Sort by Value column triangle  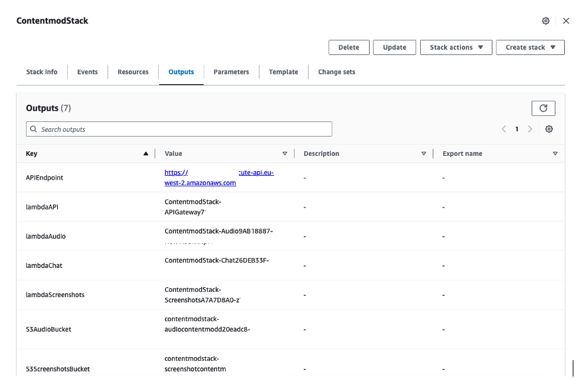(285, 154)
